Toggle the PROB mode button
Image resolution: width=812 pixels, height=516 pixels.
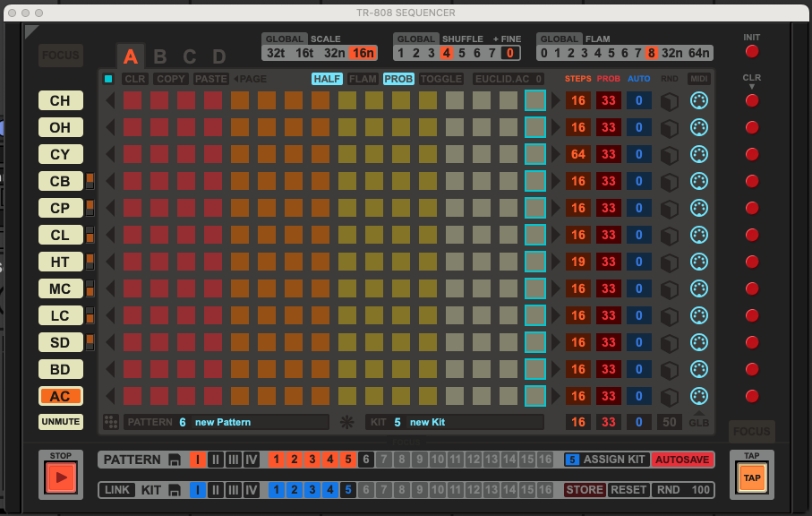tap(398, 79)
